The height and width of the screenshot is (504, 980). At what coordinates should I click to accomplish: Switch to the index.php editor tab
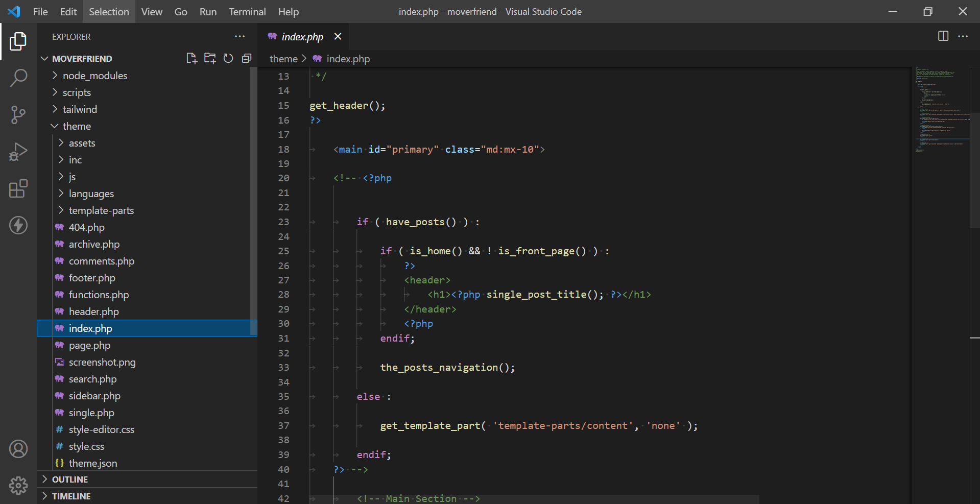coord(302,36)
